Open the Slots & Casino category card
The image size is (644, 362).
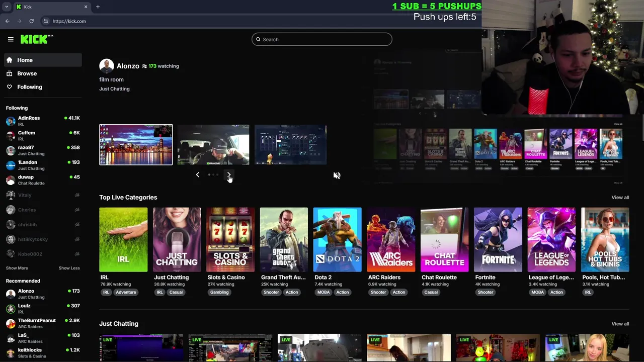pyautogui.click(x=230, y=239)
